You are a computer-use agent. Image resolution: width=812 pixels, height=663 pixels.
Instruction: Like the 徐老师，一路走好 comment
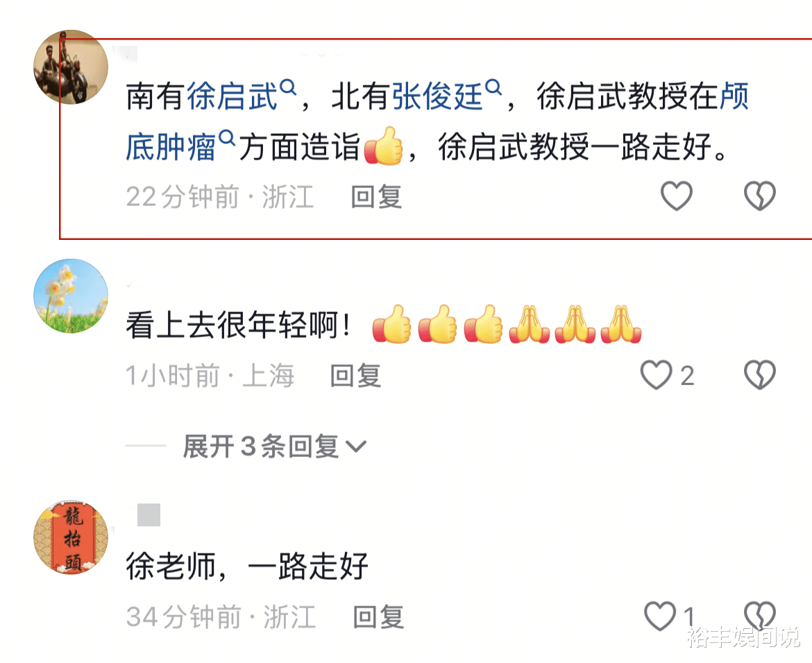coord(660,616)
